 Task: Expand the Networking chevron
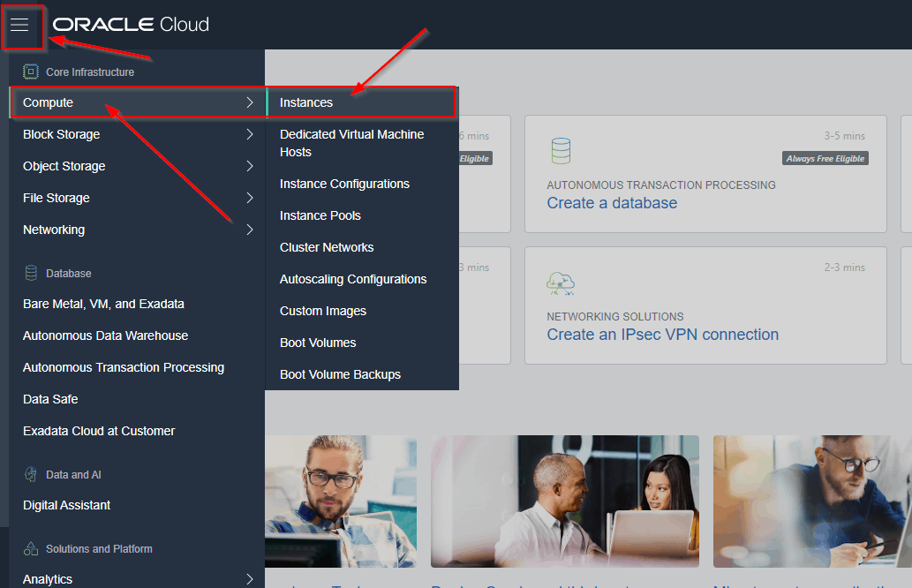pos(250,230)
